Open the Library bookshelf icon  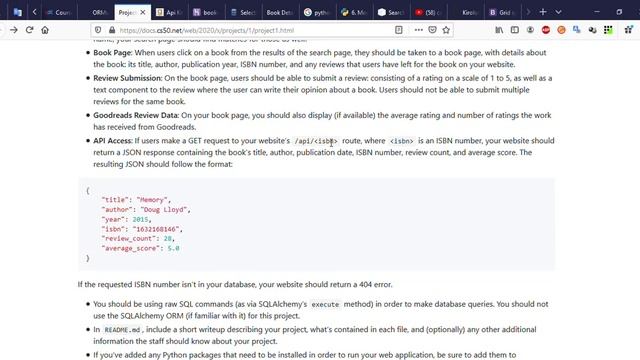499,30
